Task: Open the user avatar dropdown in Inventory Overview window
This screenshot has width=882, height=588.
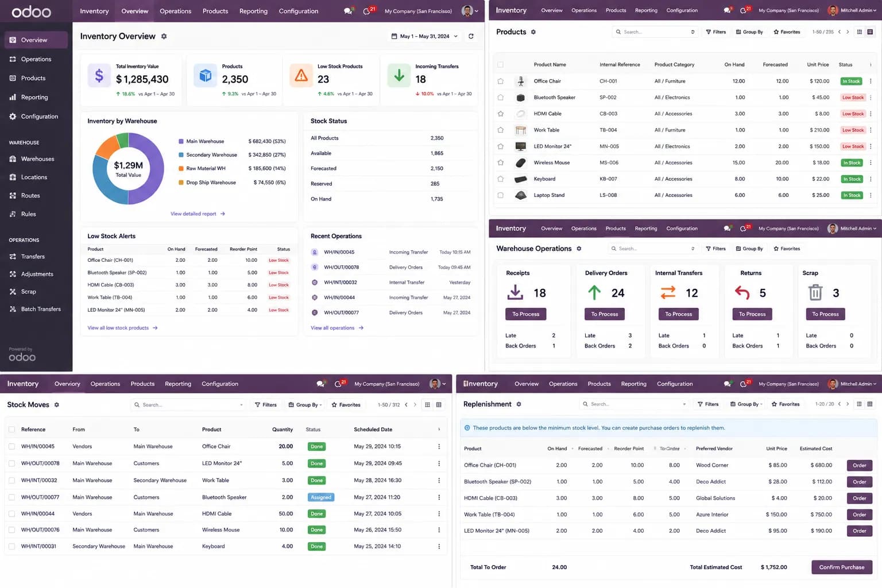Action: (x=470, y=11)
